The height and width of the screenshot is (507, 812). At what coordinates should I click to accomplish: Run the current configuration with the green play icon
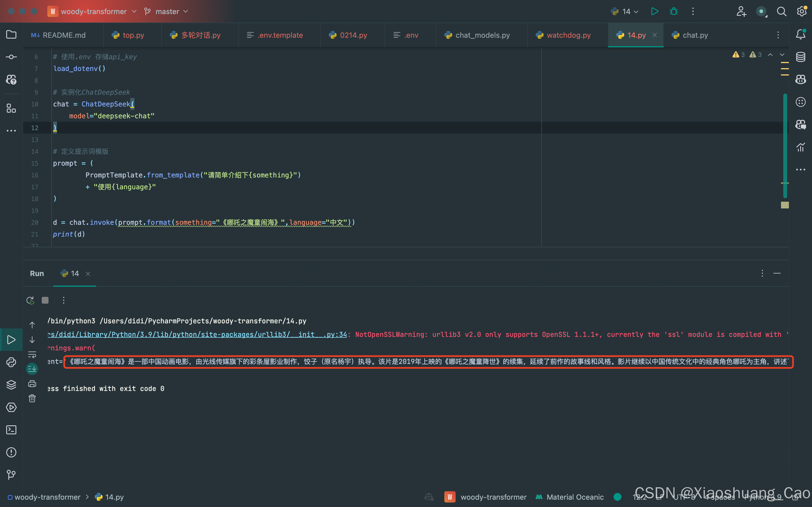pyautogui.click(x=655, y=11)
